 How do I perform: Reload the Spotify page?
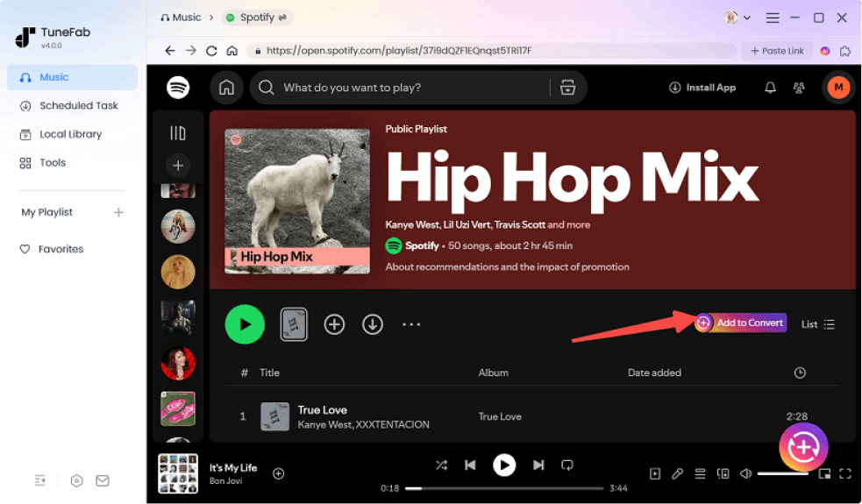[211, 51]
